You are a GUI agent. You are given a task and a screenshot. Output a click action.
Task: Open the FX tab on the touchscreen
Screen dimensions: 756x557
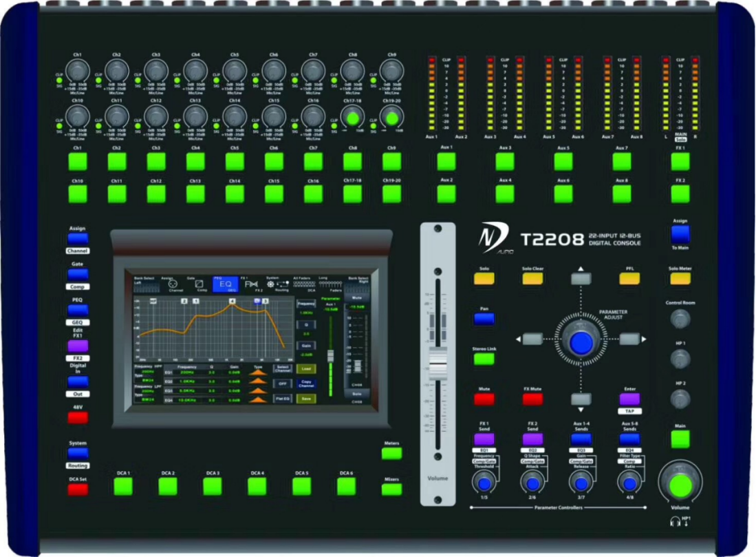click(251, 284)
